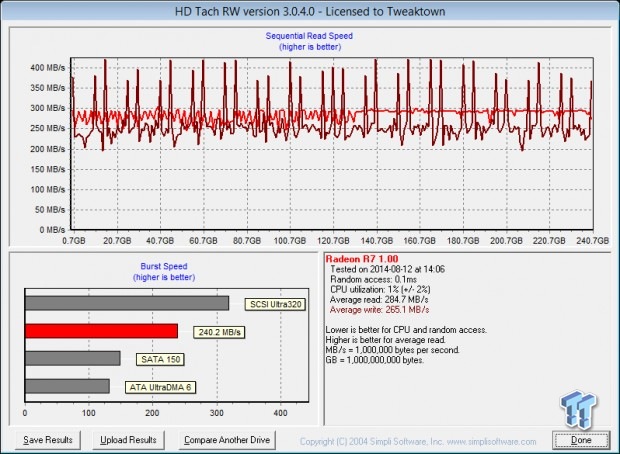Click the Average write 265.1 MB/s line
The height and width of the screenshot is (454, 620).
coord(379,309)
